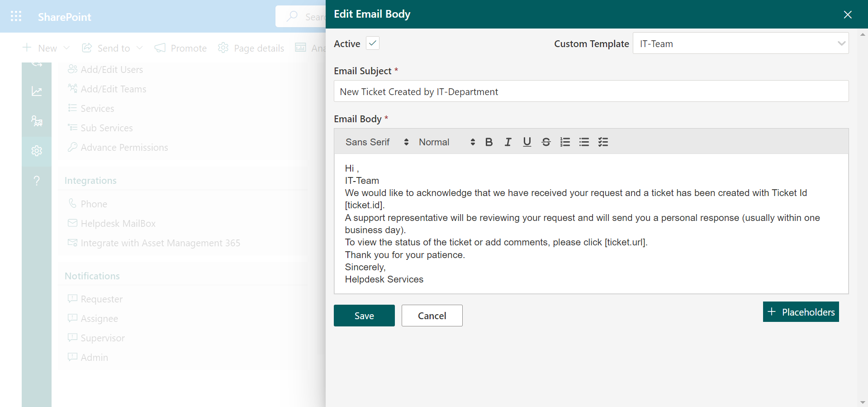Click inside the email body text area
The height and width of the screenshot is (407, 868).
tap(591, 224)
